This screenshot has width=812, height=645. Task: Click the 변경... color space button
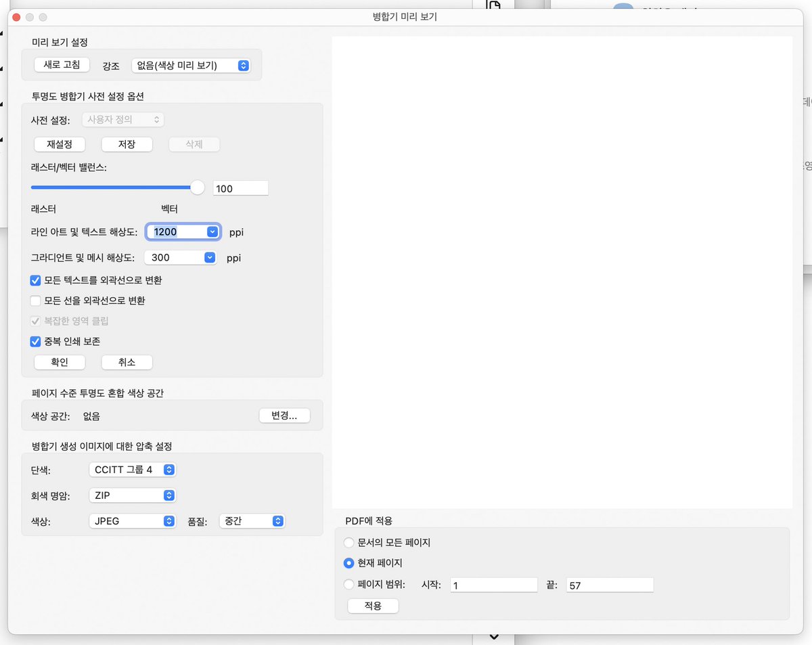(x=284, y=416)
